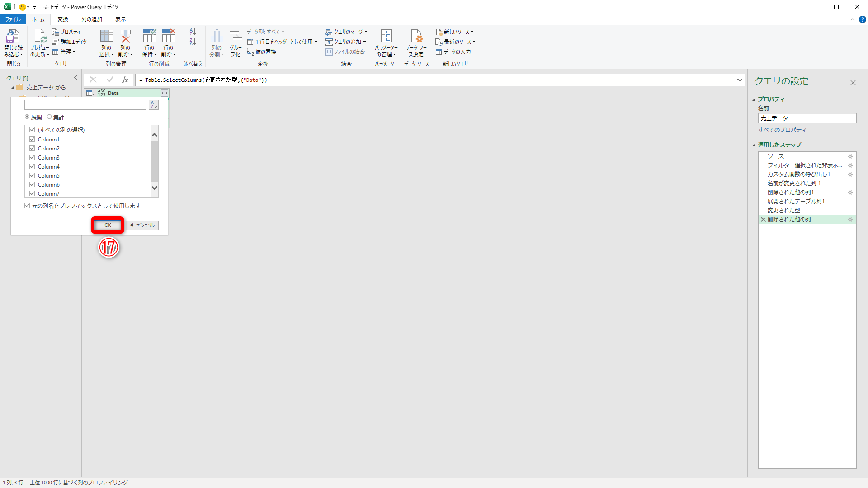Click the column list vertical scrollbar

coord(155,161)
